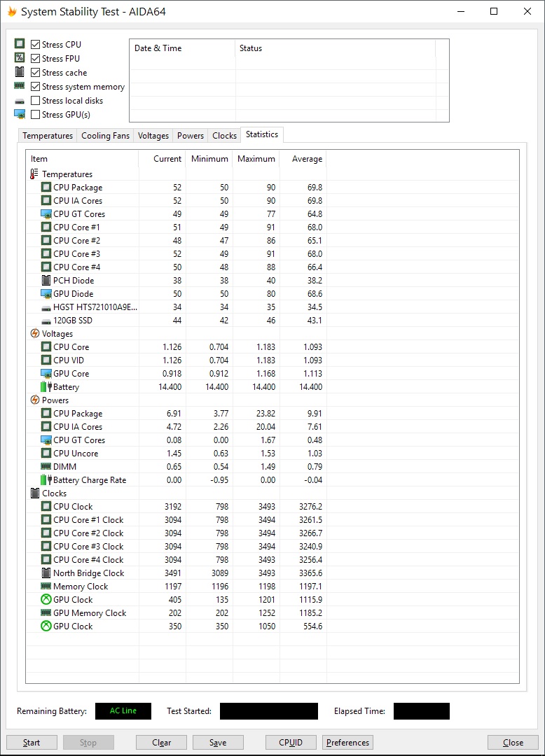
Task: Click the cache chip icon beside Stress cache
Action: pyautogui.click(x=20, y=72)
